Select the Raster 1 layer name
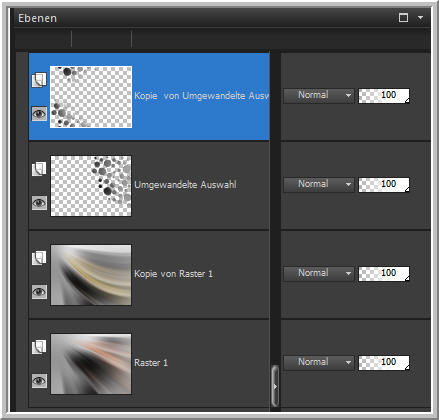 point(151,363)
